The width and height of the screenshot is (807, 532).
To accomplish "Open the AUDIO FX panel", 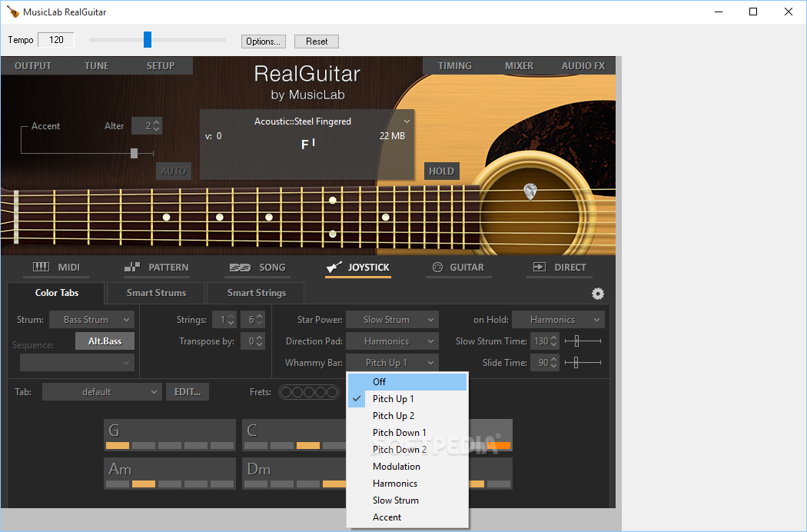I will (583, 66).
